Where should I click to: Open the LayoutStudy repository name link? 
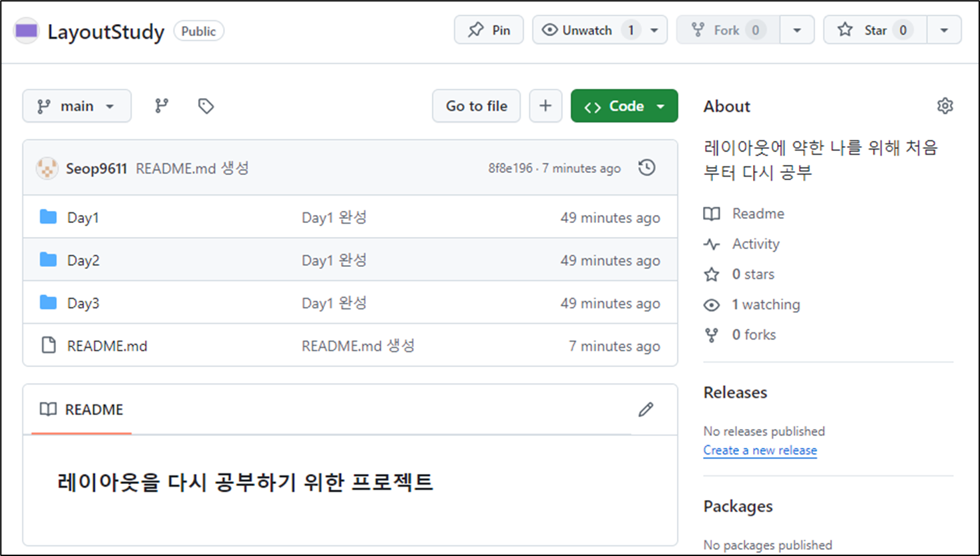[x=105, y=31]
